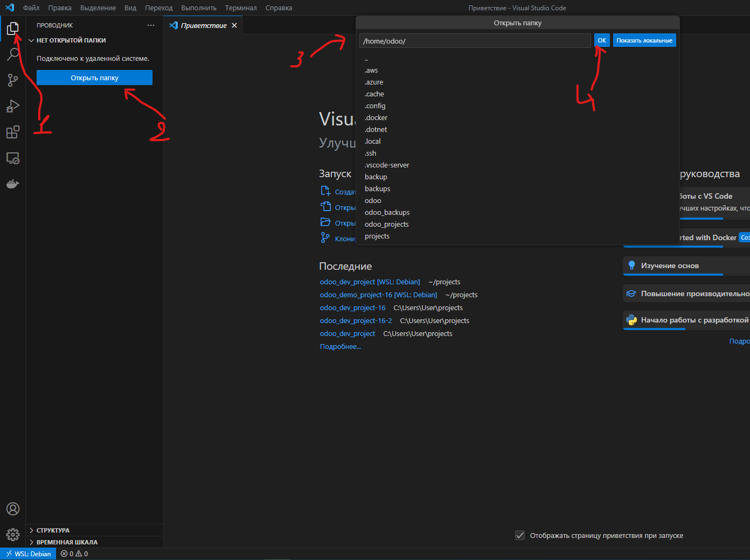Click the errors and warnings status indicator
The width and height of the screenshot is (750, 560).
coord(74,554)
